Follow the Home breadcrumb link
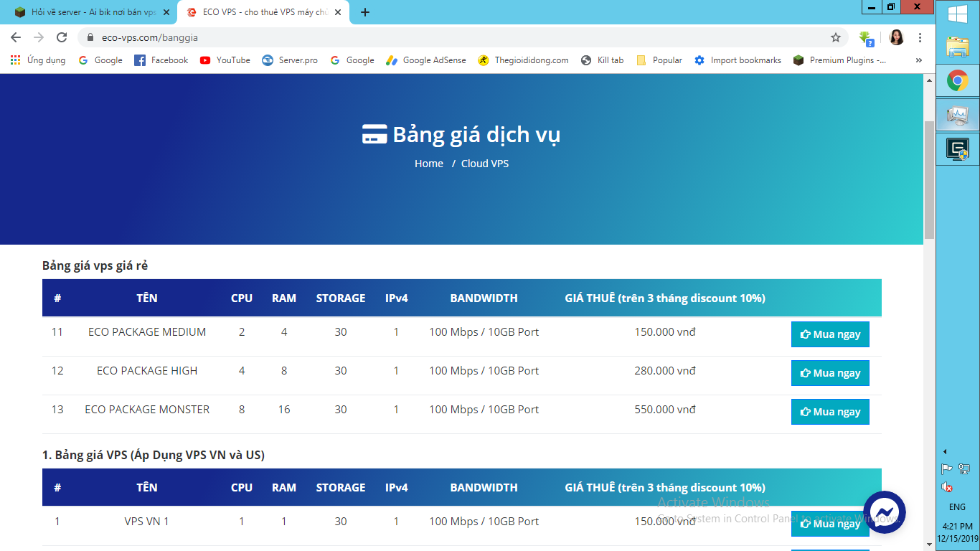 tap(429, 164)
